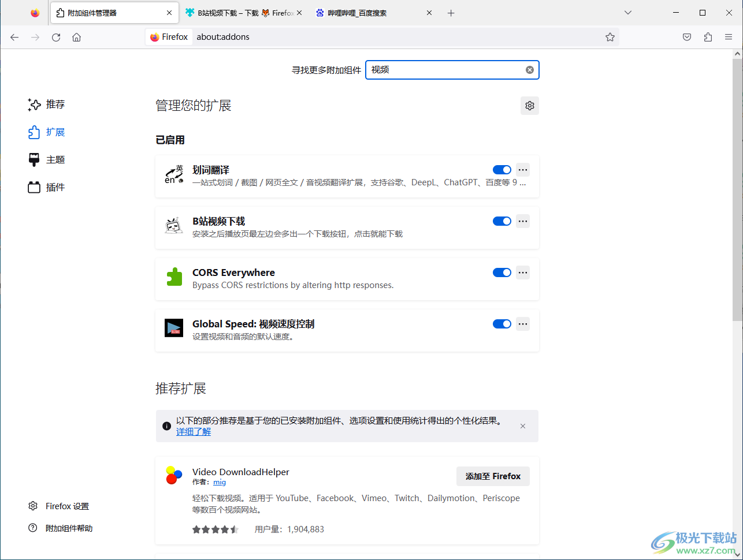Click the B站视频下载 extension icon
The width and height of the screenshot is (743, 560).
click(174, 226)
